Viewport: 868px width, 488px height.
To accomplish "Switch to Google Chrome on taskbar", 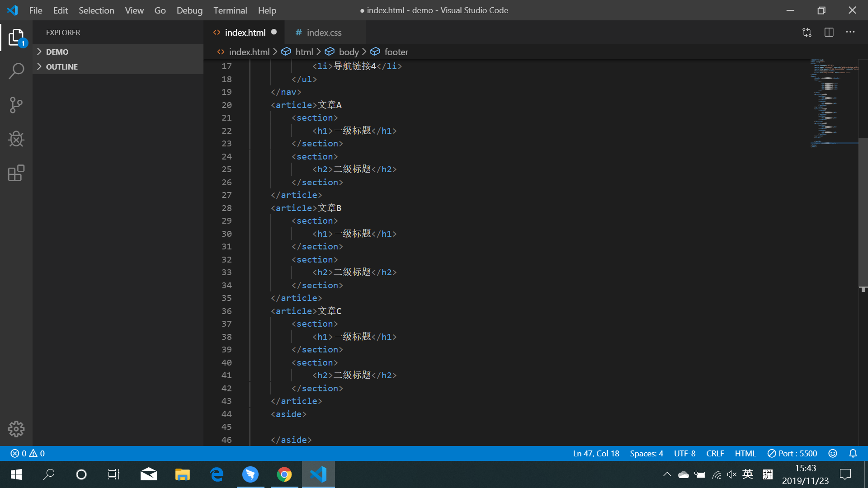I will (284, 474).
